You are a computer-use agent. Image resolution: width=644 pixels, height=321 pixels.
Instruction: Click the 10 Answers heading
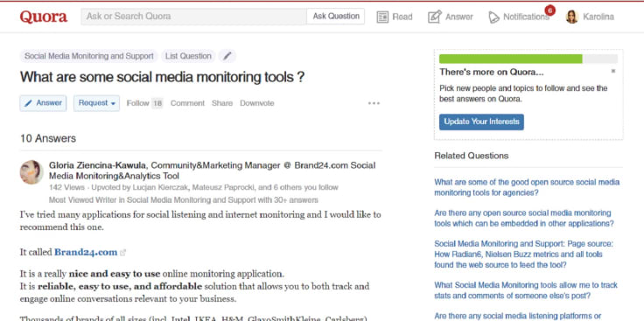point(48,139)
